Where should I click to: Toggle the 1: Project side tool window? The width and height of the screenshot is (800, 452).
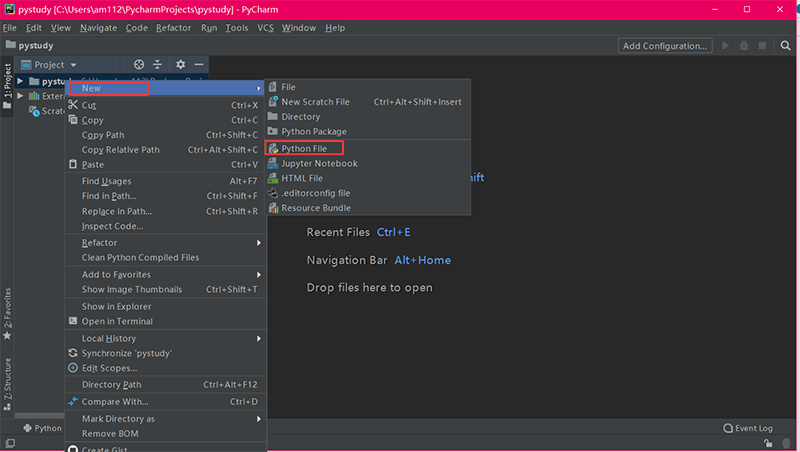pyautogui.click(x=7, y=86)
